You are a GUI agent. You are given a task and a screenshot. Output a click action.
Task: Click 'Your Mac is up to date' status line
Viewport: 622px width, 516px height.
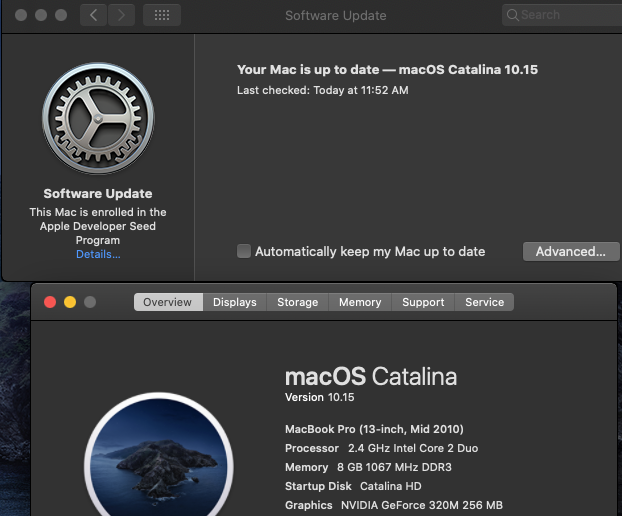[387, 70]
